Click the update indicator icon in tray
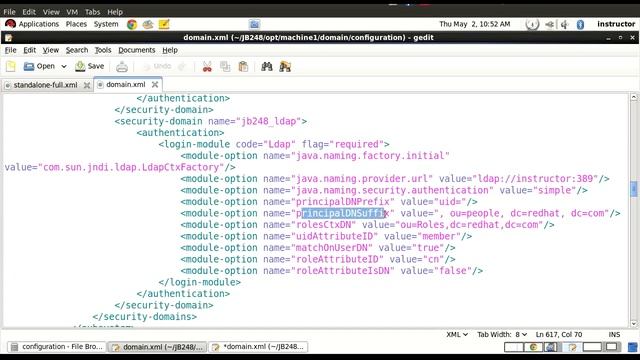 click(x=532, y=24)
